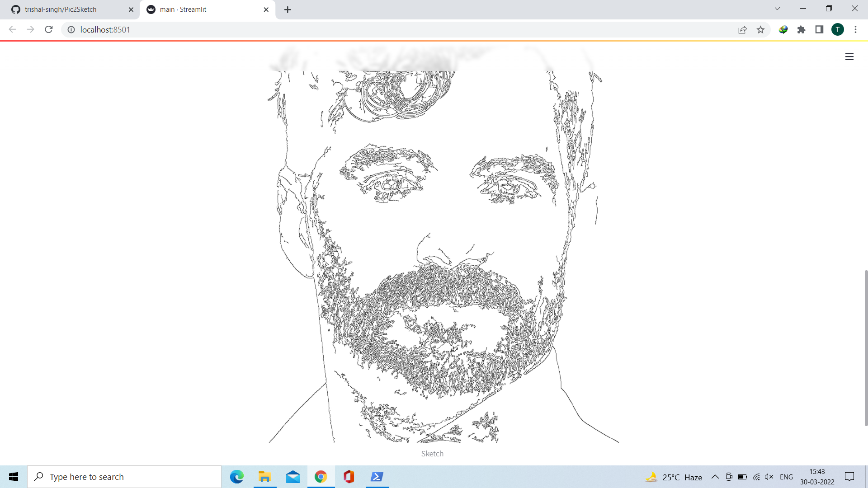
Task: Show hidden system tray icons
Action: [715, 477]
